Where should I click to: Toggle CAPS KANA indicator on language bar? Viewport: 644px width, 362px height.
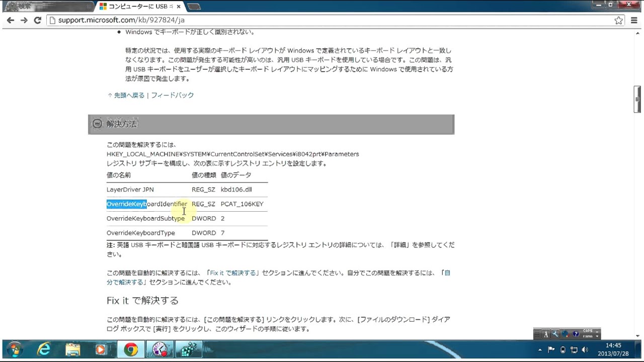tap(587, 334)
